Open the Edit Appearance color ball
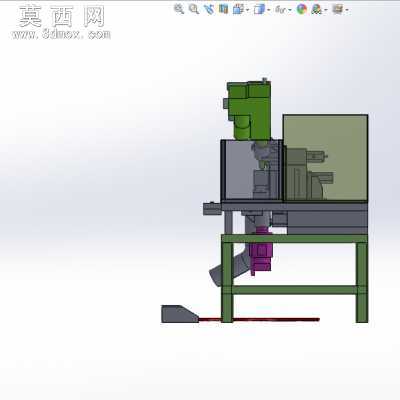This screenshot has width=400, height=400. tap(302, 9)
